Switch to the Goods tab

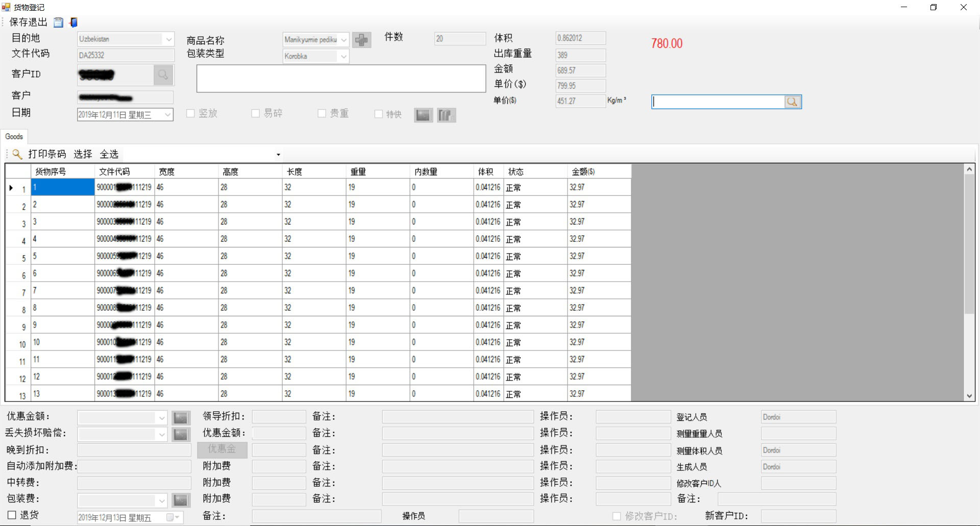(x=14, y=137)
